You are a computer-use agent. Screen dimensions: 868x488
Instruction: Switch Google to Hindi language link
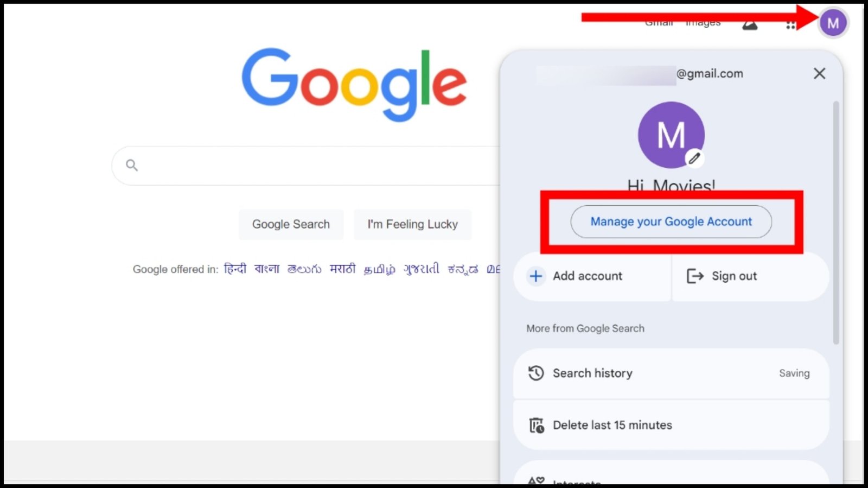click(235, 269)
